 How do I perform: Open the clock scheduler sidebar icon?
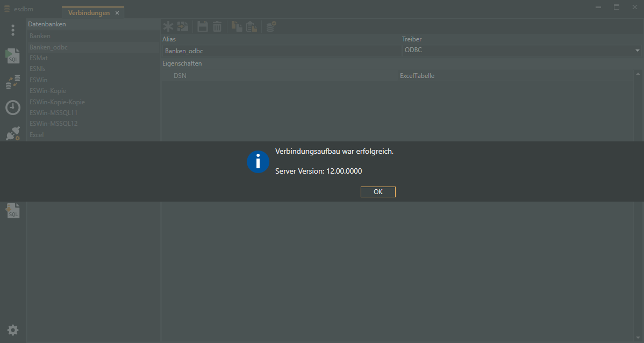click(x=13, y=108)
